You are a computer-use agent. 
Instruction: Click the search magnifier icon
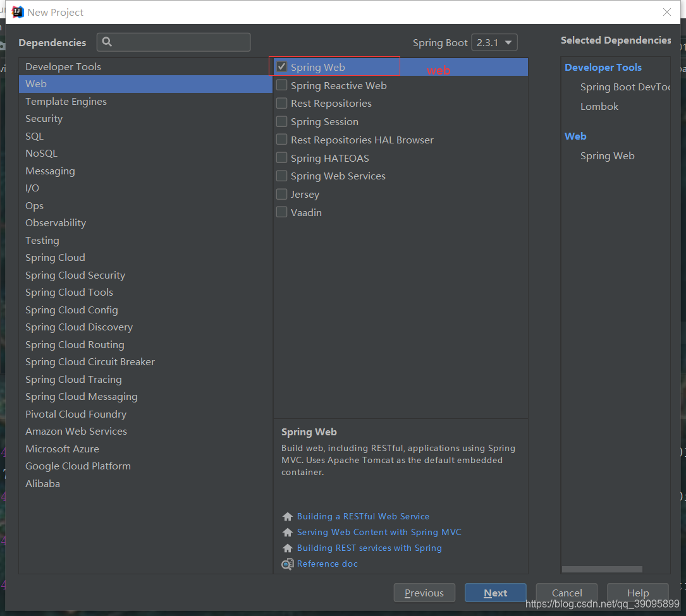[x=107, y=42]
